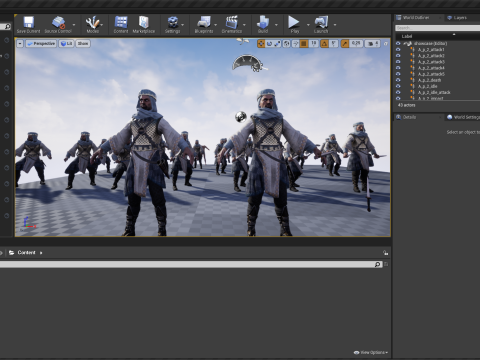Select the A_p_2_idle_attack outliner row
The width and height of the screenshot is (480, 360).
pyautogui.click(x=438, y=92)
